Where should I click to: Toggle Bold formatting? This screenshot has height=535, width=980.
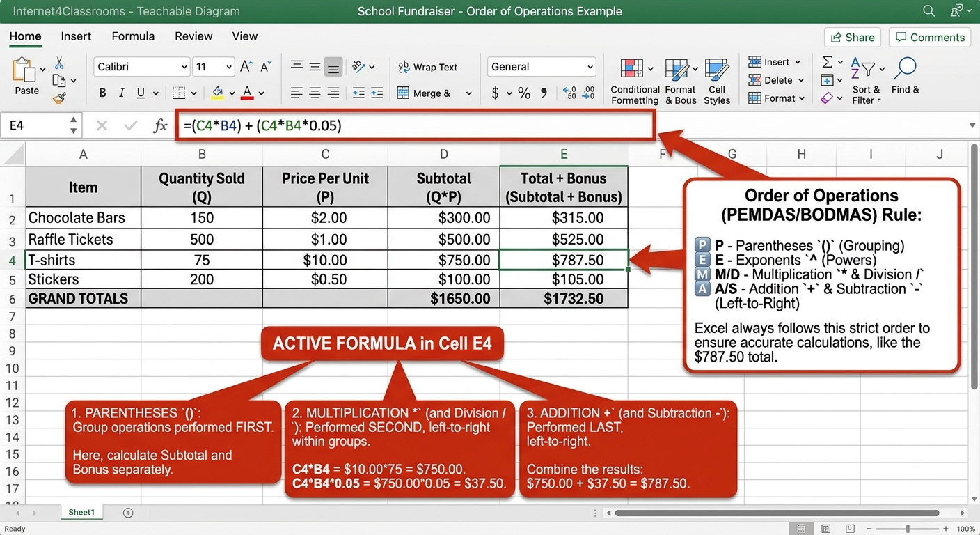click(x=102, y=93)
